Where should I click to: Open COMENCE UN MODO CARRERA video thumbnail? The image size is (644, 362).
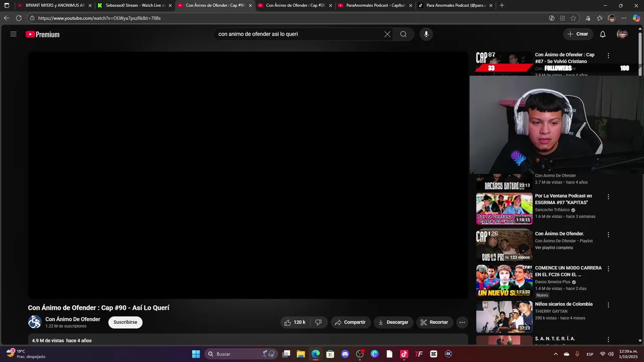pyautogui.click(x=504, y=281)
